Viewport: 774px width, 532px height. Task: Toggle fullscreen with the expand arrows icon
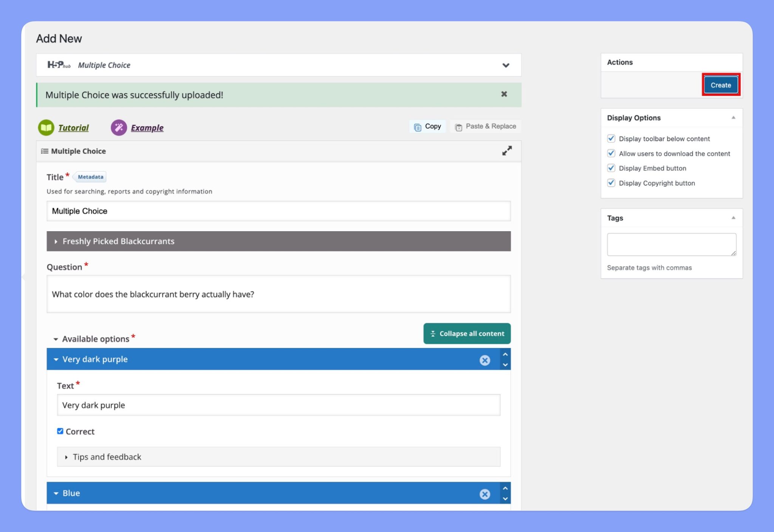(507, 151)
